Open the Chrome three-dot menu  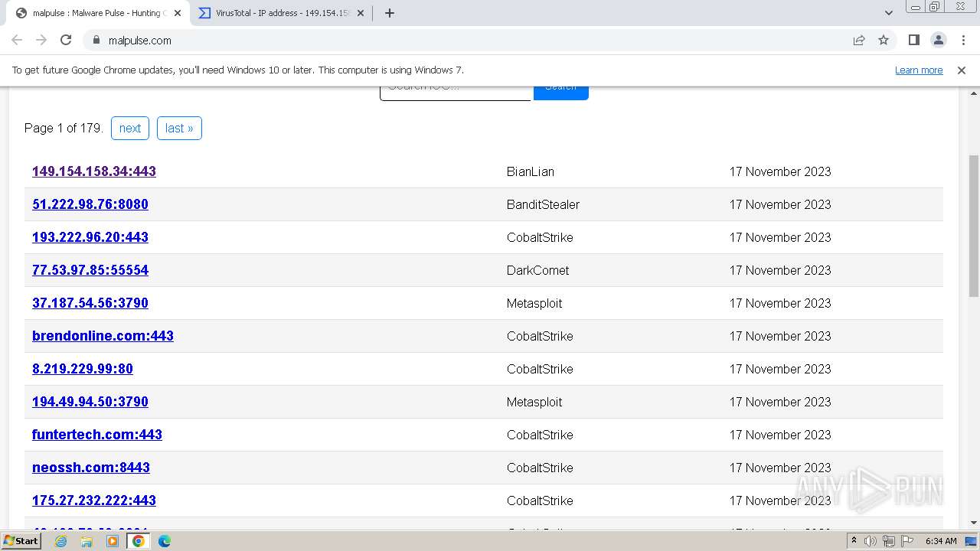[x=963, y=40]
